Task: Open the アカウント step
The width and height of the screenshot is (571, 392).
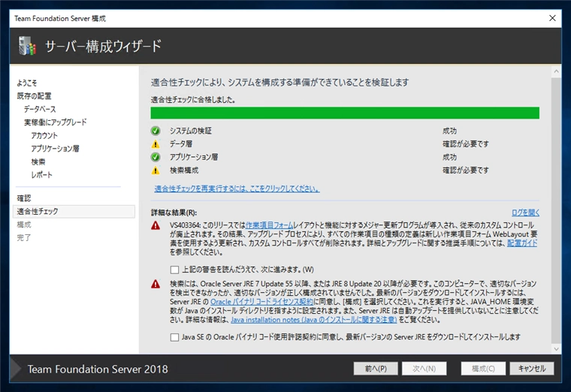Action: coord(44,135)
